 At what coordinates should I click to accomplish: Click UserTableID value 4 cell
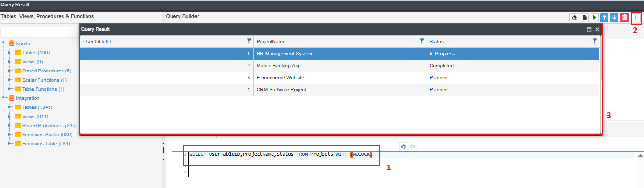tap(167, 90)
